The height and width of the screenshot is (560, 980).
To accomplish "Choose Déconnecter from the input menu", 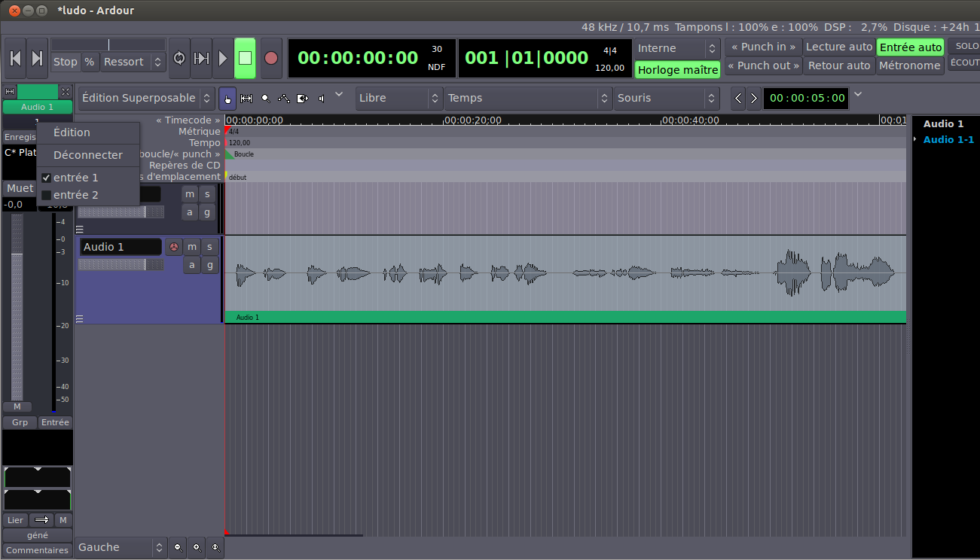I will pyautogui.click(x=88, y=155).
